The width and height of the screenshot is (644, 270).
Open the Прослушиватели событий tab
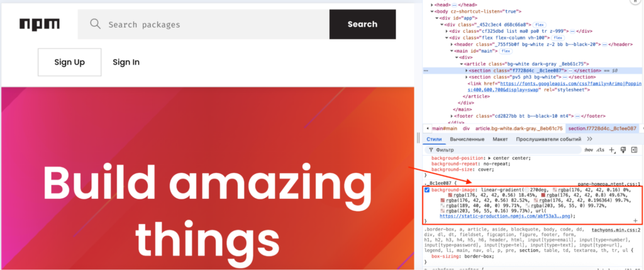coord(548,139)
